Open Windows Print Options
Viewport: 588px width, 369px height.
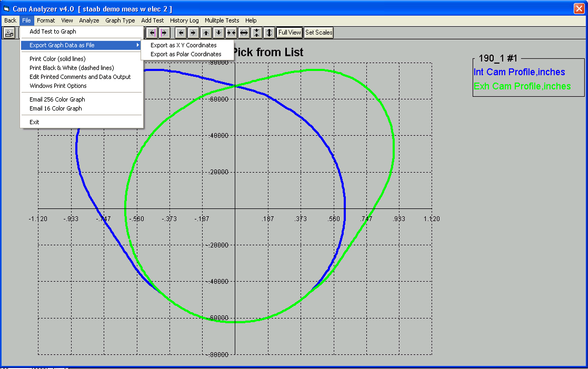click(x=82, y=86)
